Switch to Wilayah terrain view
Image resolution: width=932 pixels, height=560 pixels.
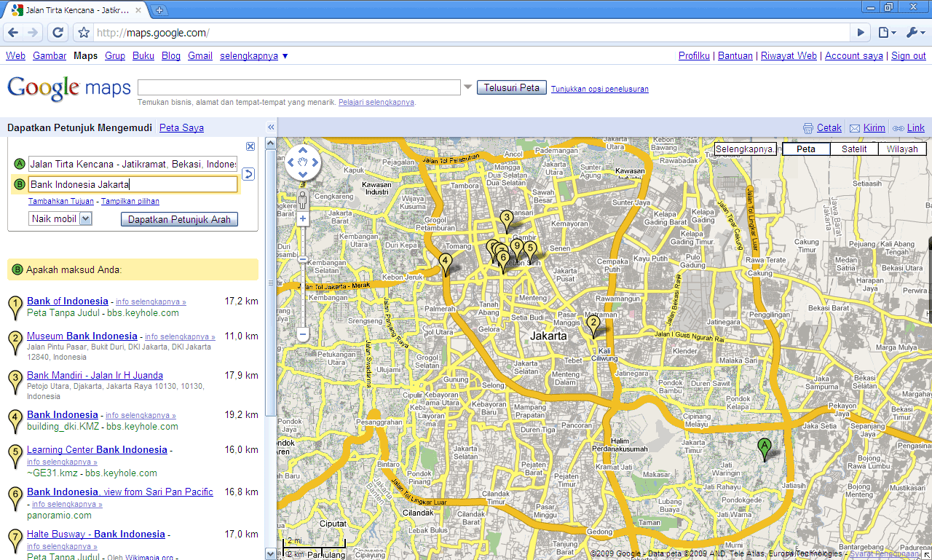tap(902, 149)
